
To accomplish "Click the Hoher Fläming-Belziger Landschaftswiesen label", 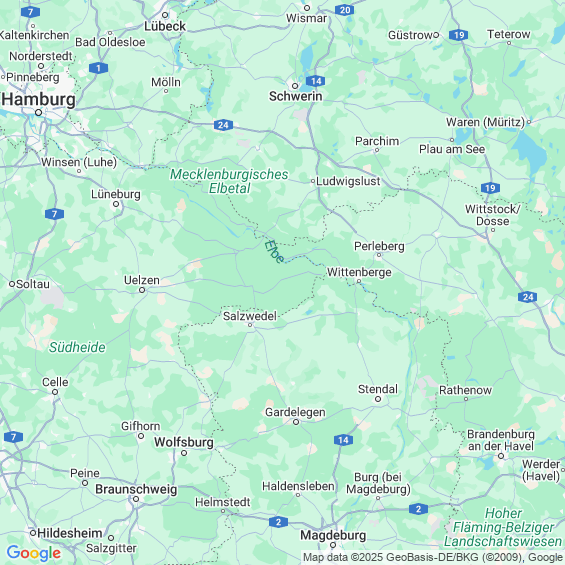I will click(x=503, y=527).
